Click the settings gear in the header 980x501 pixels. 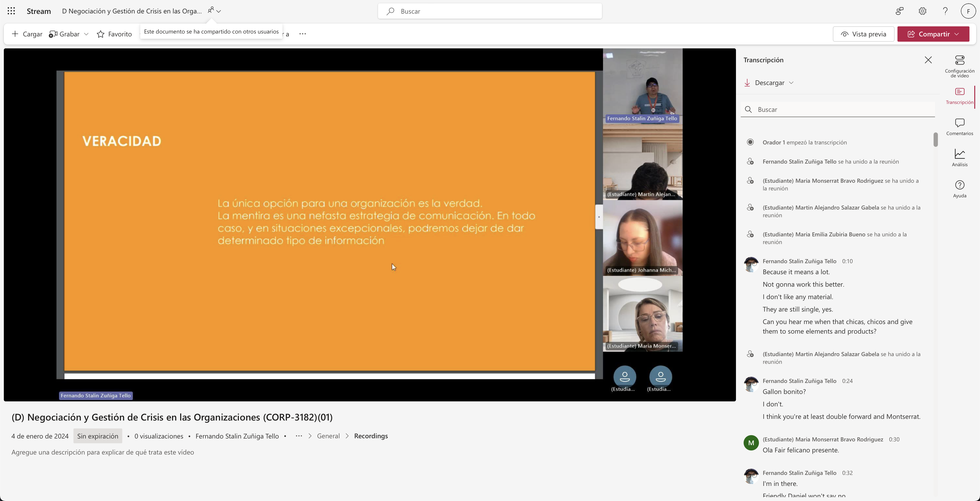click(x=922, y=11)
